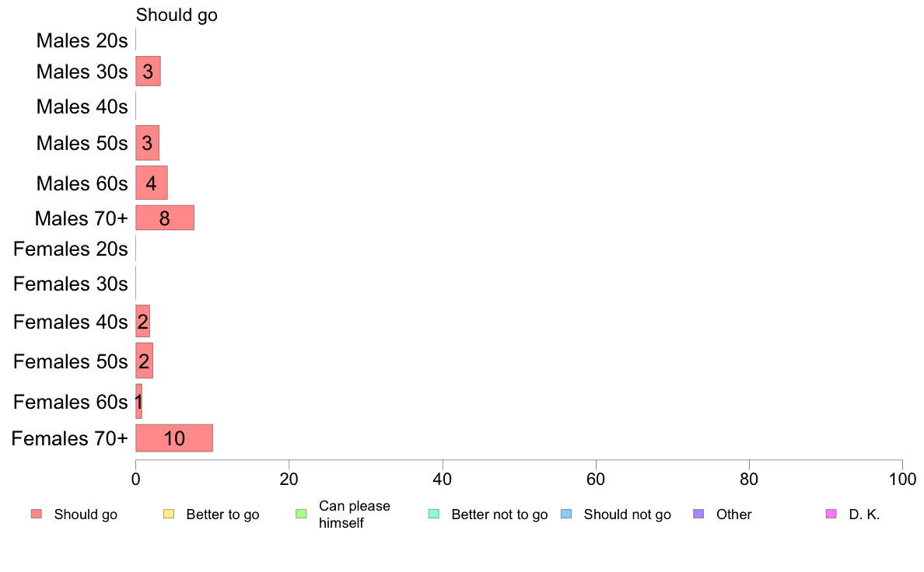Click the yellow Better to go swatch

pos(169,514)
